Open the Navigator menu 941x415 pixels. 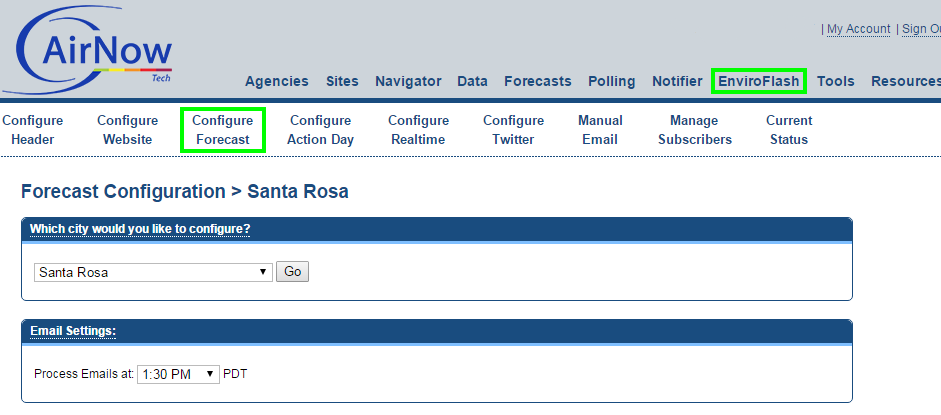tap(408, 81)
